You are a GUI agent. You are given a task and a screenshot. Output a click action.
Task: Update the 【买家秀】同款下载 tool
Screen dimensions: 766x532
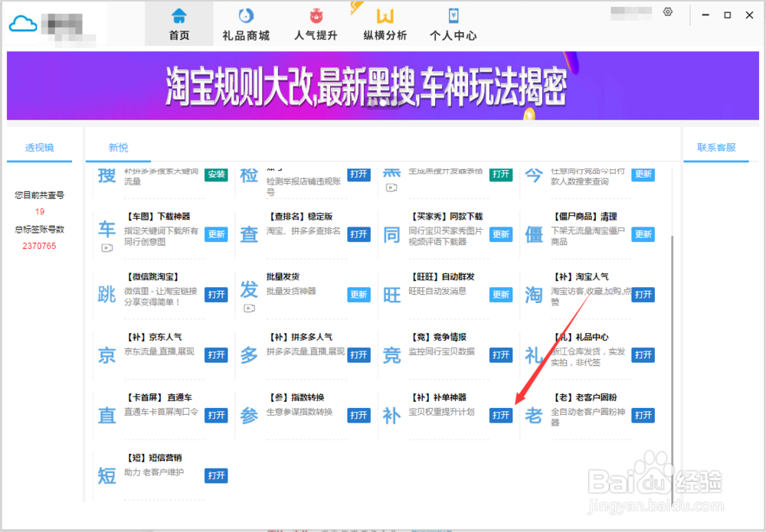coord(501,234)
